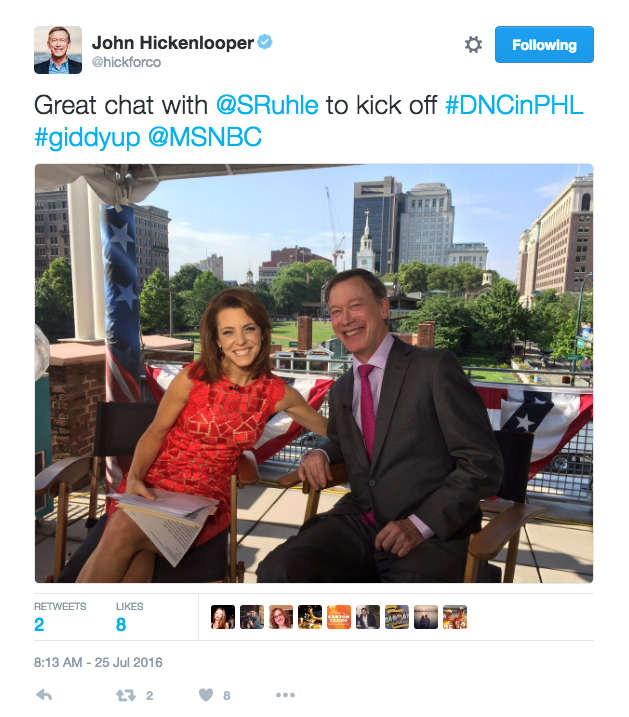The height and width of the screenshot is (717, 629).
Task: Open the @SRuhle mention link
Action: [267, 105]
